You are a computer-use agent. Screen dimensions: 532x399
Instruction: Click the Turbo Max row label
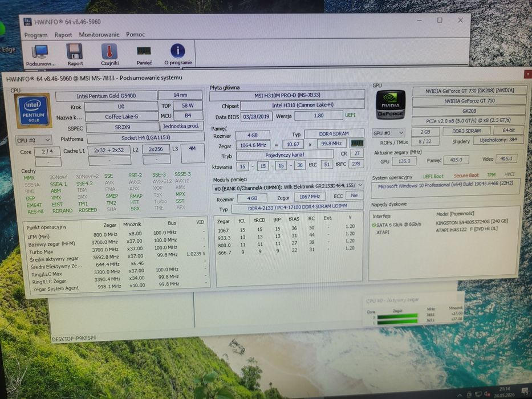coord(41,252)
